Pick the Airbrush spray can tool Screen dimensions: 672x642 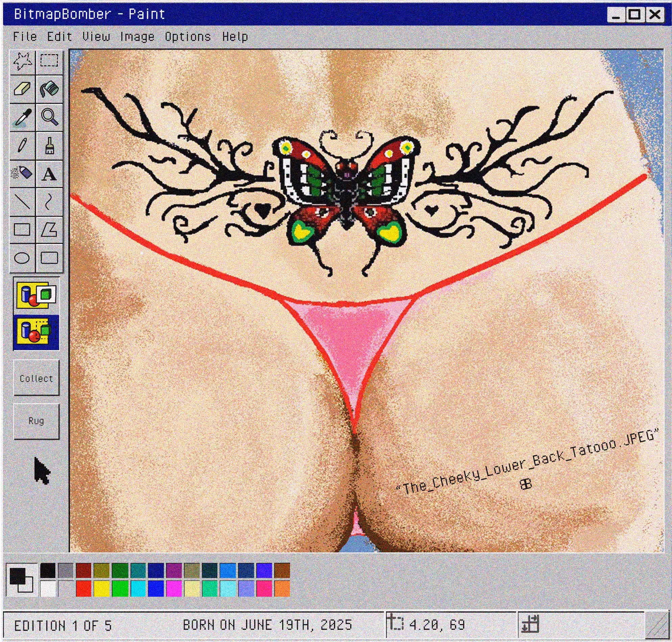point(23,174)
